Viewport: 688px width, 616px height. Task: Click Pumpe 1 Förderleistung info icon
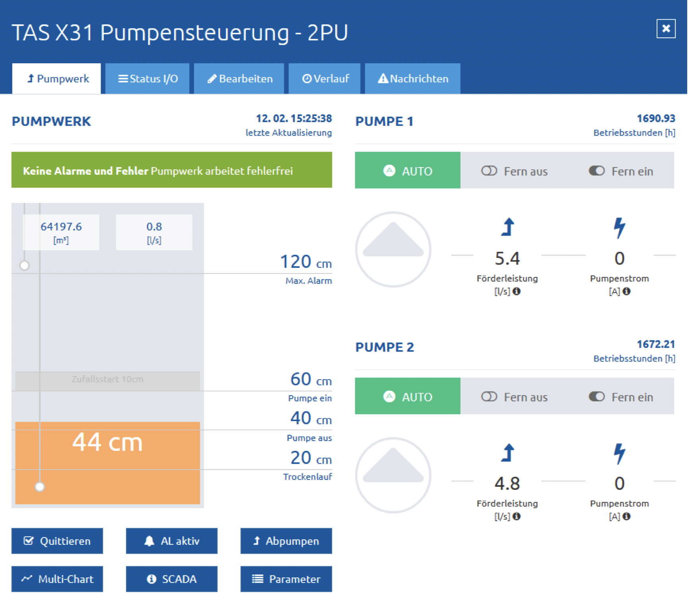[517, 291]
